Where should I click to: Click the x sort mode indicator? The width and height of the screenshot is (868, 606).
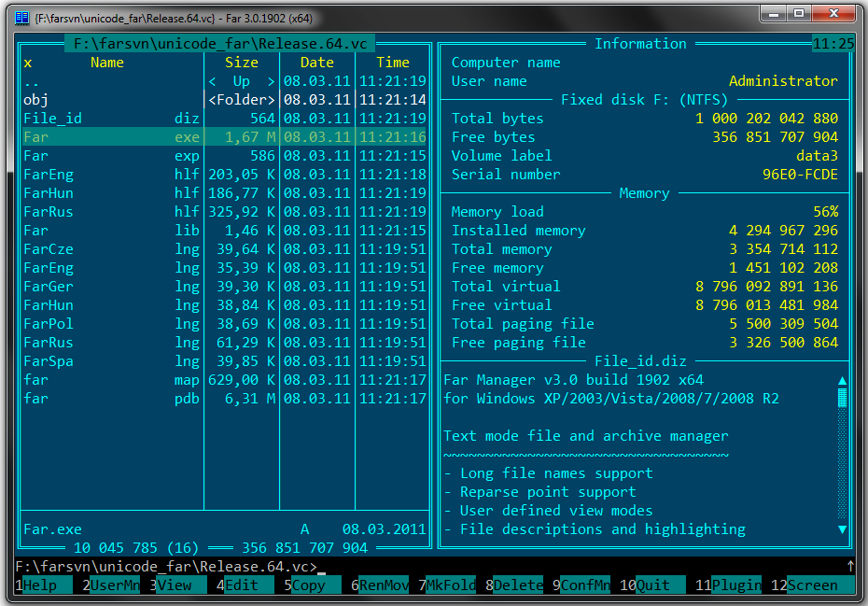tap(28, 63)
